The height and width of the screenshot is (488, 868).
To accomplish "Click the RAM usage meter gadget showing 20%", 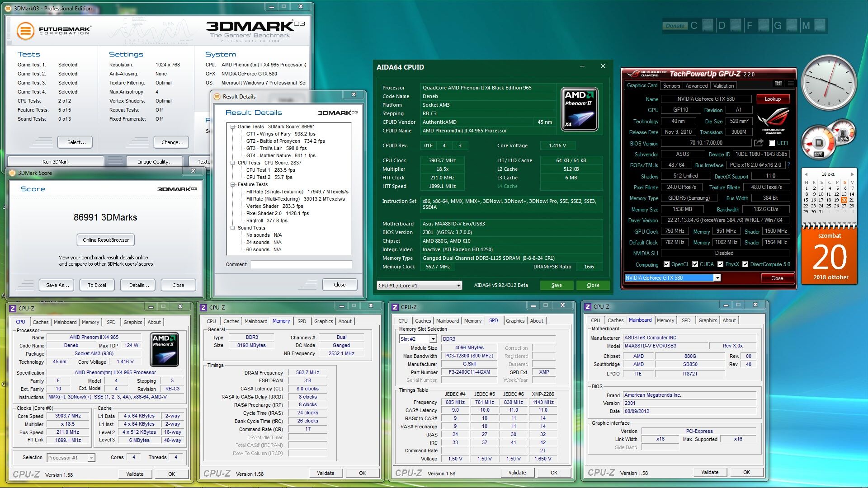I will pos(843,132).
